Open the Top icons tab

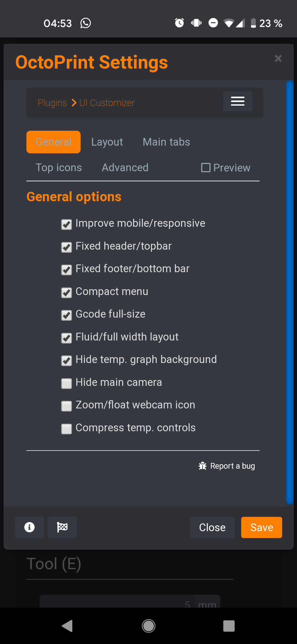pos(59,167)
